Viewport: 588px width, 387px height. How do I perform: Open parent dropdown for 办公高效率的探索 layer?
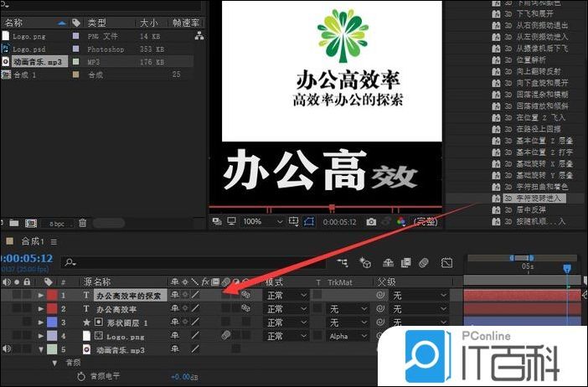(x=420, y=296)
